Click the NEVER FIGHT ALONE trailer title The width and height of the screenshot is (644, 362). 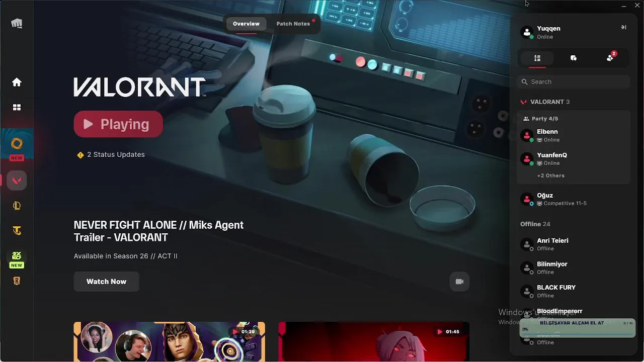click(158, 231)
